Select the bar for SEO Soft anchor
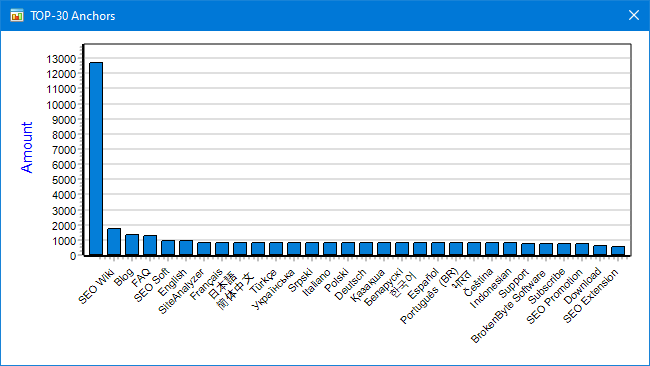Viewport: 650px width, 366px height. [168, 248]
